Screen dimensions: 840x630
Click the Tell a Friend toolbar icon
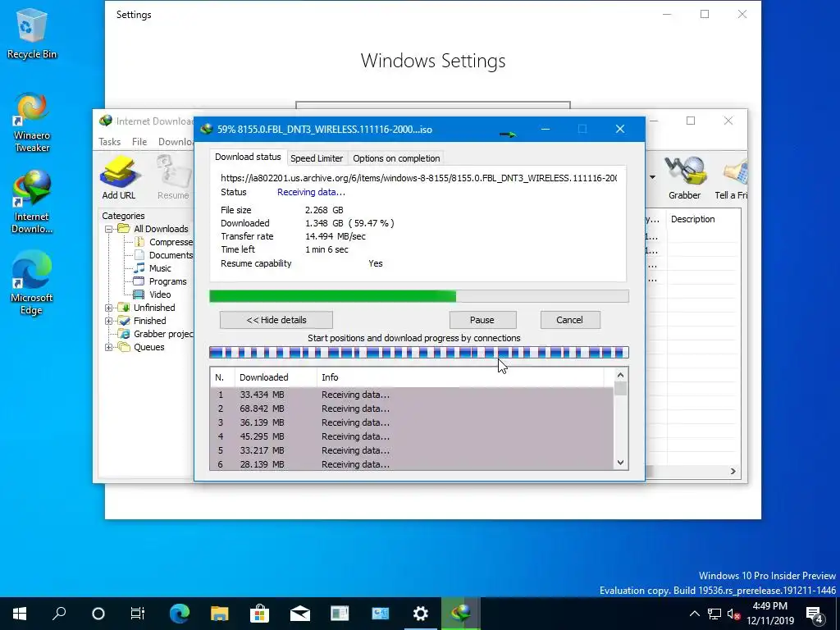coord(733,177)
